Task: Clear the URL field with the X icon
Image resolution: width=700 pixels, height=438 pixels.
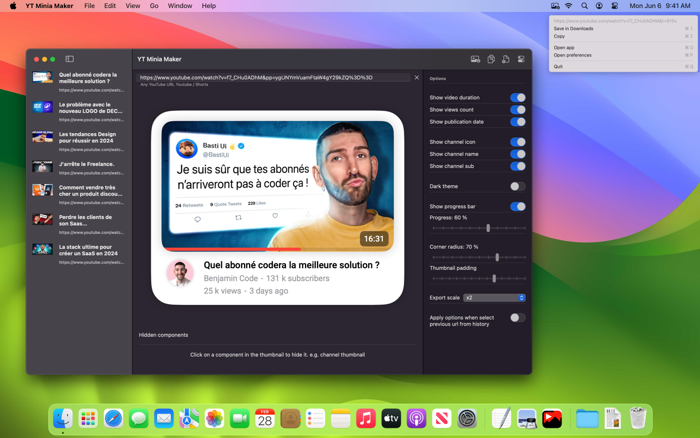Action: (417, 77)
